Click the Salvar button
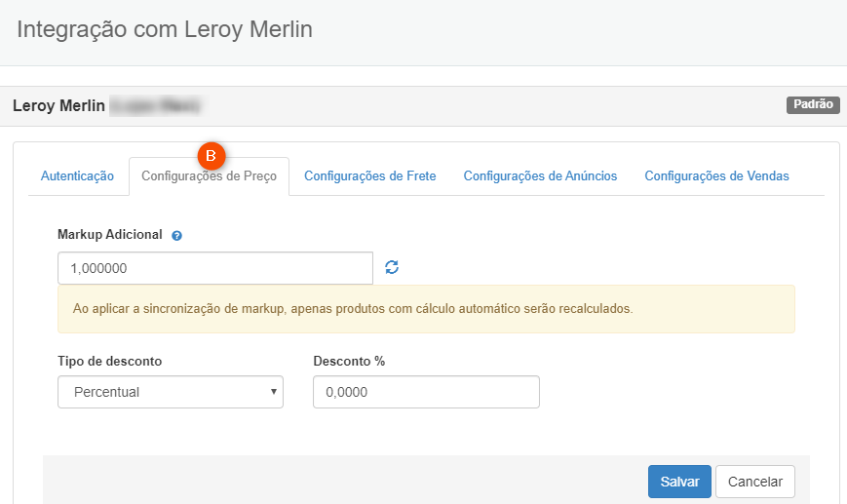 click(679, 482)
